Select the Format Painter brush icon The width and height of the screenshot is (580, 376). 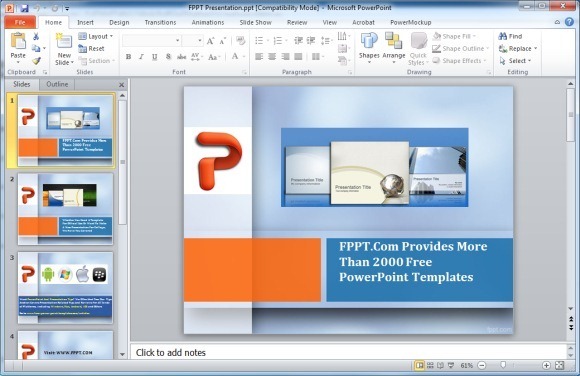click(36, 61)
